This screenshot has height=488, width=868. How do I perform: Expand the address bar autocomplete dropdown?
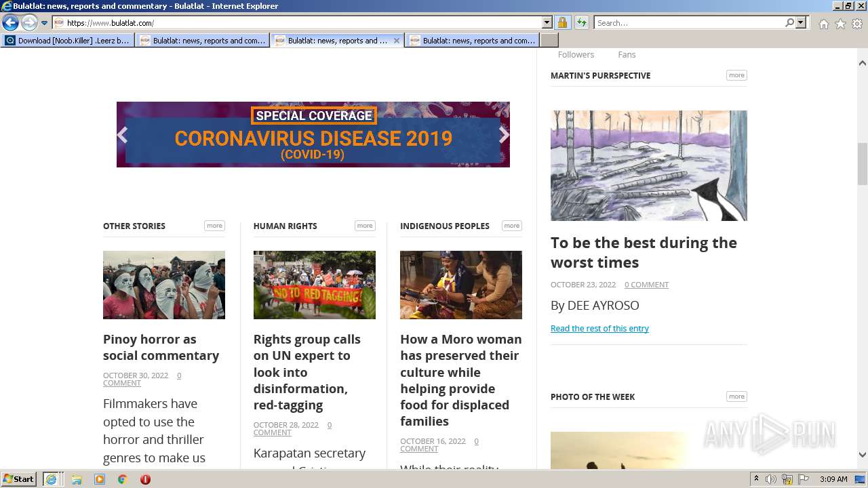click(x=547, y=23)
